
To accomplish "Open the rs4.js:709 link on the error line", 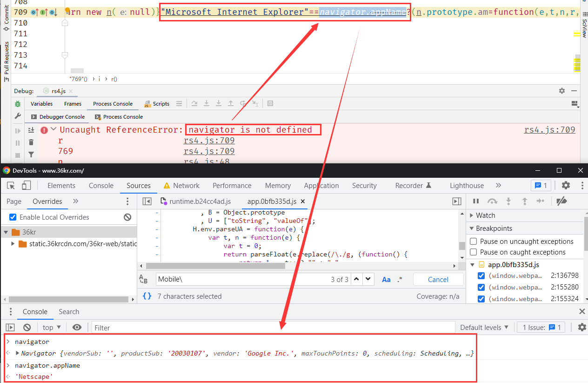I will point(549,130).
